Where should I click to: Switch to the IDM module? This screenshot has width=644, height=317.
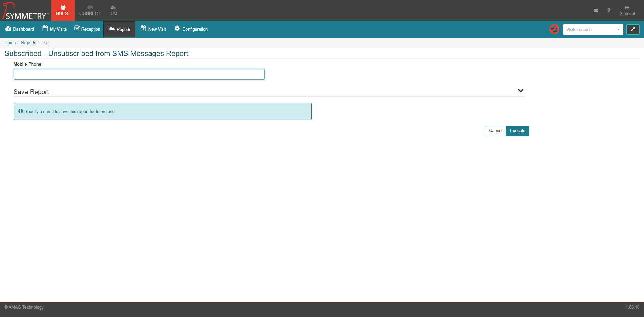[x=113, y=11]
